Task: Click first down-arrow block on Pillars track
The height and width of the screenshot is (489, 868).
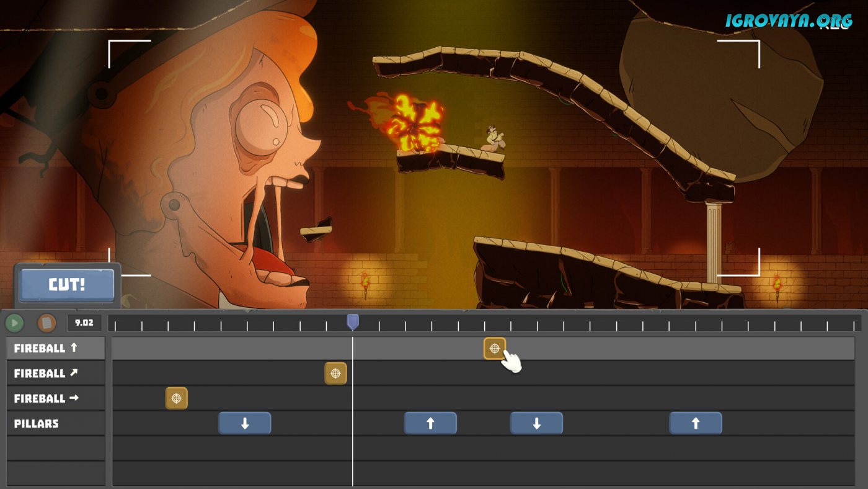Action: coord(245,423)
